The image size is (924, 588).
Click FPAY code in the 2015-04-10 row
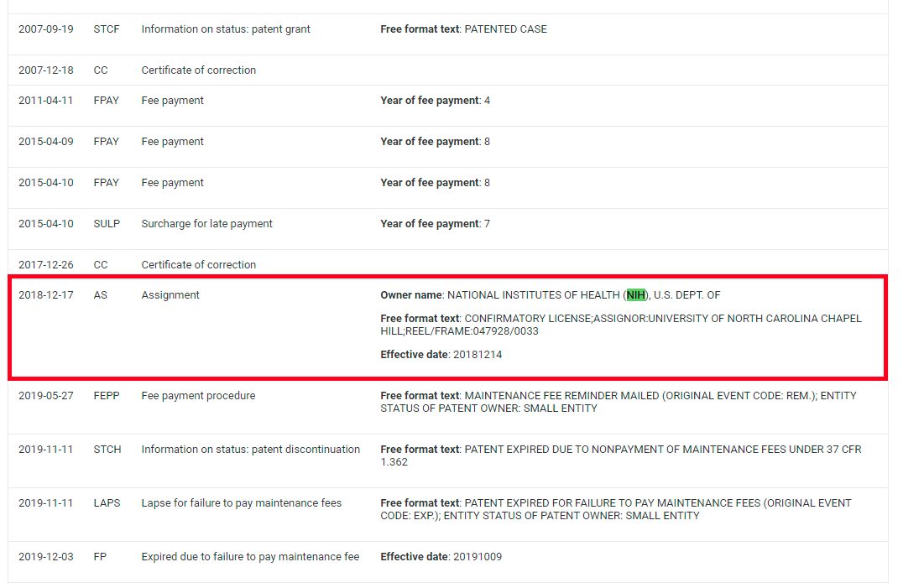pos(106,183)
